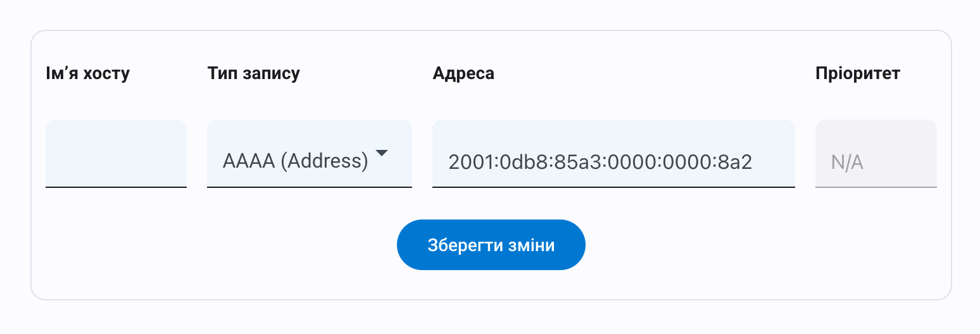980x334 pixels.
Task: Click the Пріоритет column label
Action: coord(857,73)
